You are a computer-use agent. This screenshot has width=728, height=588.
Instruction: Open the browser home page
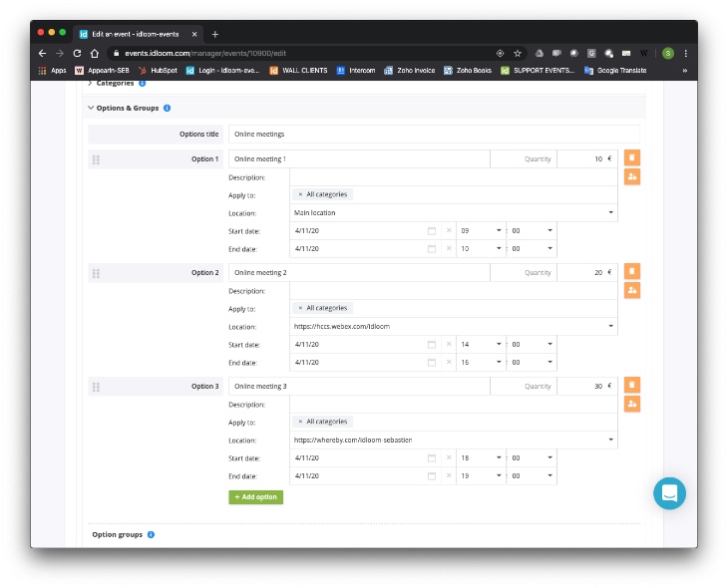pos(95,54)
